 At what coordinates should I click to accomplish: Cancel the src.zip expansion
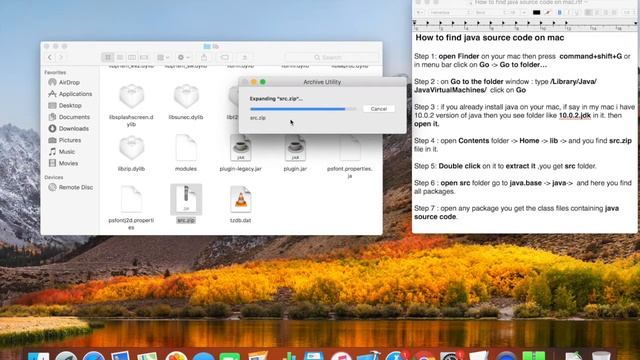click(x=378, y=109)
